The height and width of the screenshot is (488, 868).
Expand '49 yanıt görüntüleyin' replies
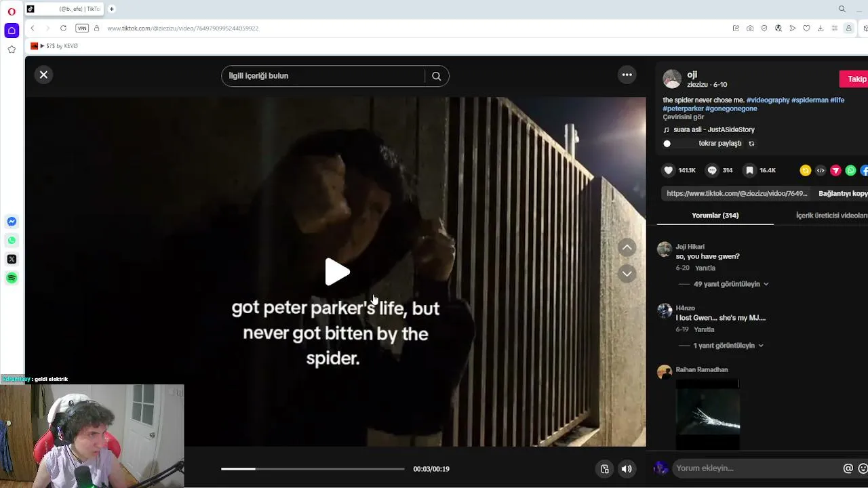pyautogui.click(x=731, y=284)
